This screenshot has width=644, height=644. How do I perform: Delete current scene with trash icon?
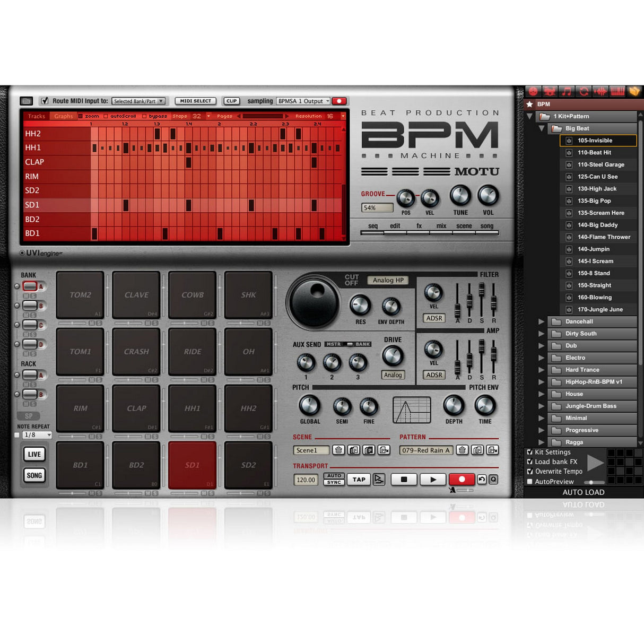click(340, 450)
